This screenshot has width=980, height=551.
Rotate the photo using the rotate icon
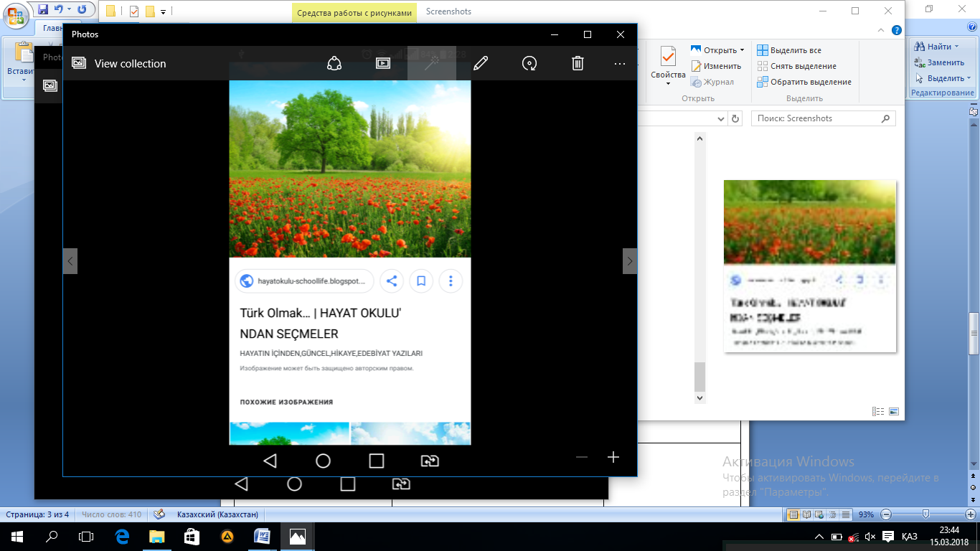coord(529,63)
